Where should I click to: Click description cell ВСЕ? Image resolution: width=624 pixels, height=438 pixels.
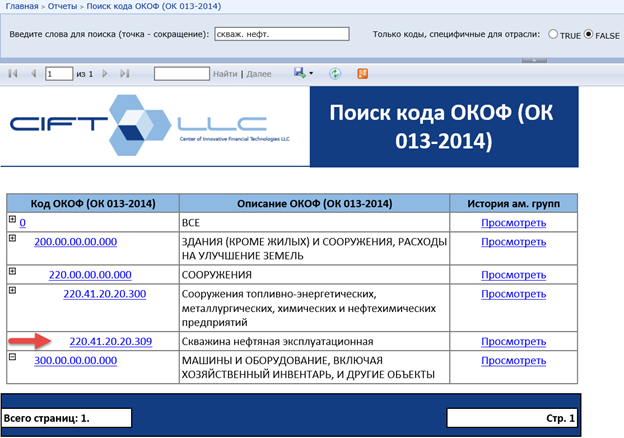pyautogui.click(x=314, y=223)
